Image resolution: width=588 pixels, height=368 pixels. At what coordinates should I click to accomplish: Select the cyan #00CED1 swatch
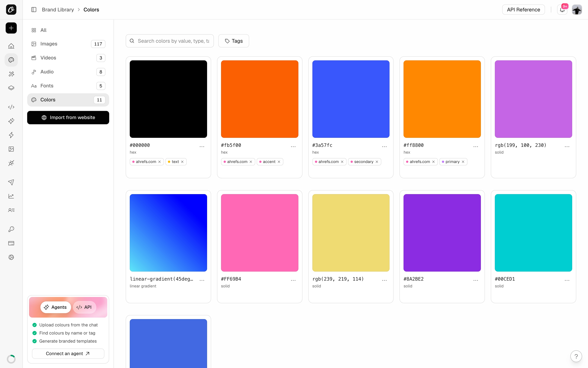[533, 233]
